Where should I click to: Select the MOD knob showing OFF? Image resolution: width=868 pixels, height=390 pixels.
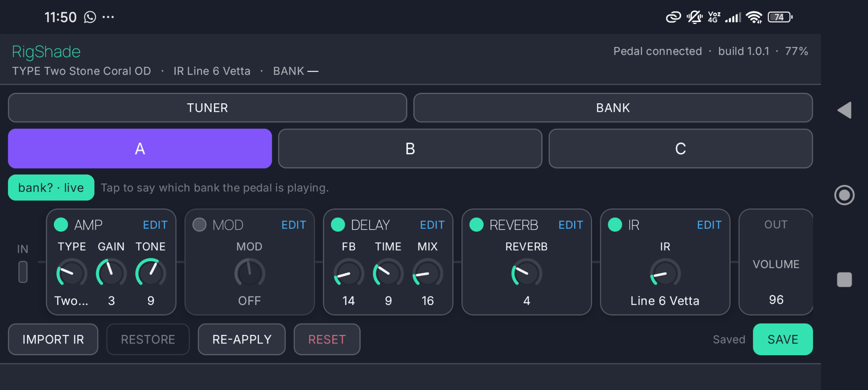pos(250,274)
